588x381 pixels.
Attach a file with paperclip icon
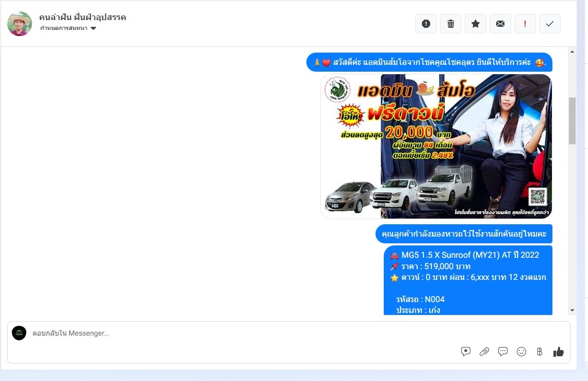pyautogui.click(x=484, y=352)
